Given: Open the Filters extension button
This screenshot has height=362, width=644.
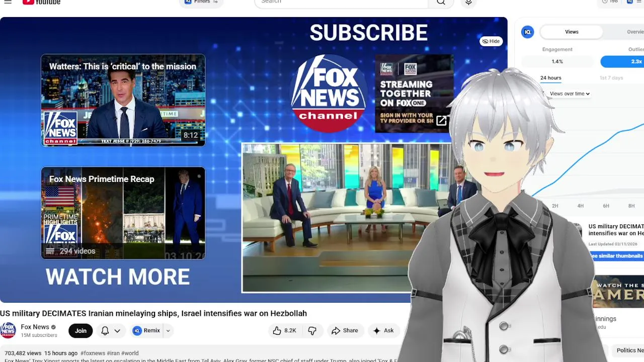Looking at the screenshot, I should point(201,2).
